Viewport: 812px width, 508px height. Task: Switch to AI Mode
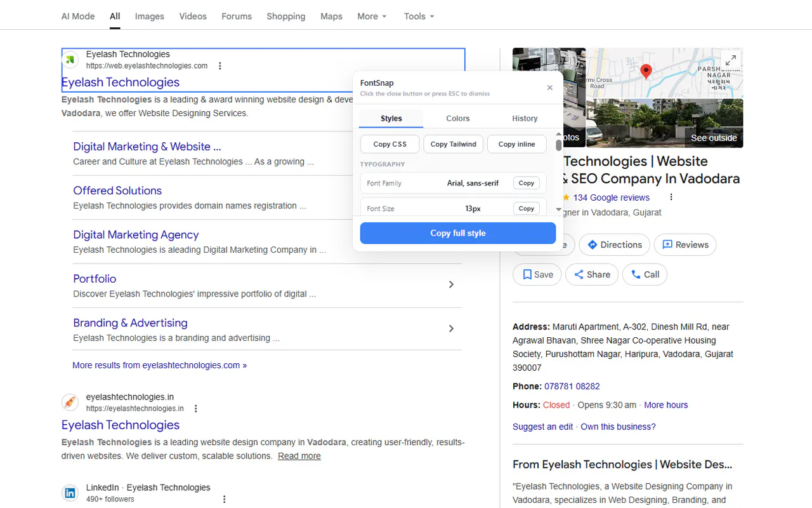[78, 17]
